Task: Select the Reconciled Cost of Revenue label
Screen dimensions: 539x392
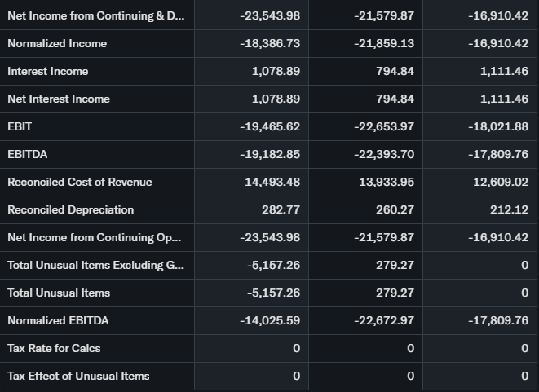Action: [79, 182]
